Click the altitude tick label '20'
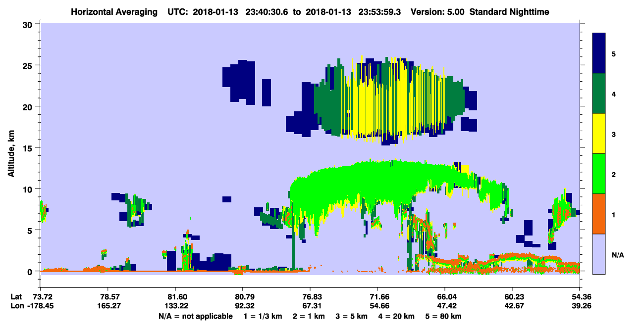 click(28, 106)
